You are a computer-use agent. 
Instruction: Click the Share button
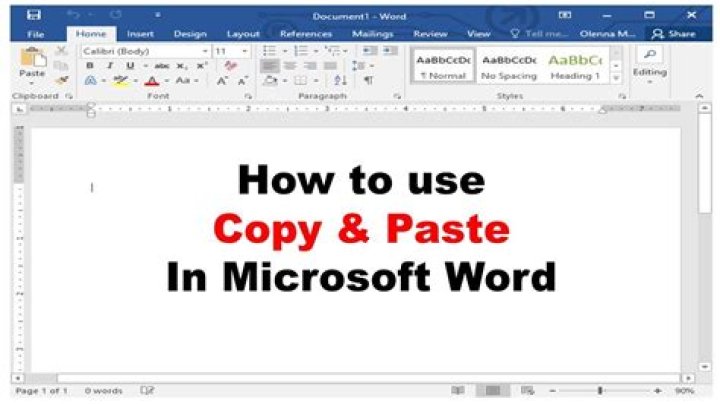coord(674,34)
